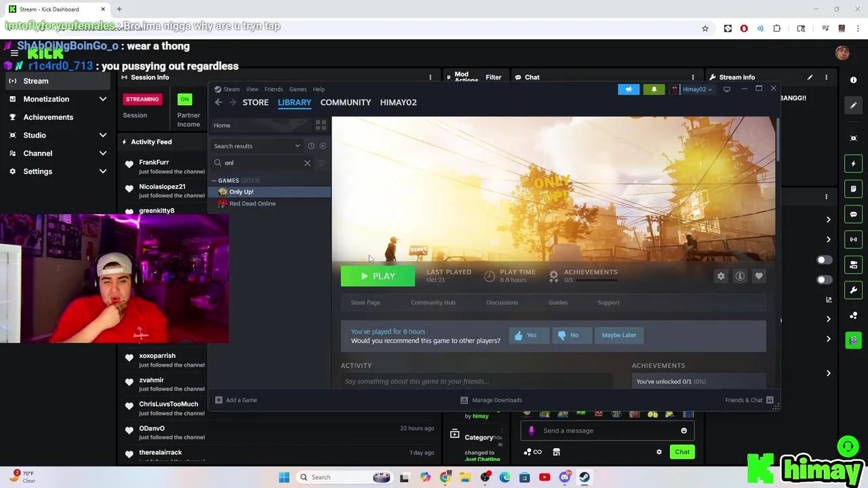Viewport: 868px width, 488px height.
Task: Click lightning bolt icon in right toolbar
Action: tap(853, 163)
